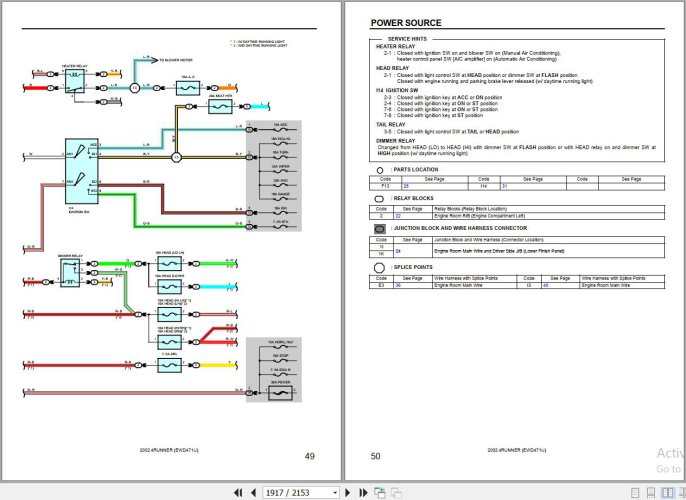Click the HEATER RELAY hint heading
The width and height of the screenshot is (686, 500).
(x=396, y=46)
